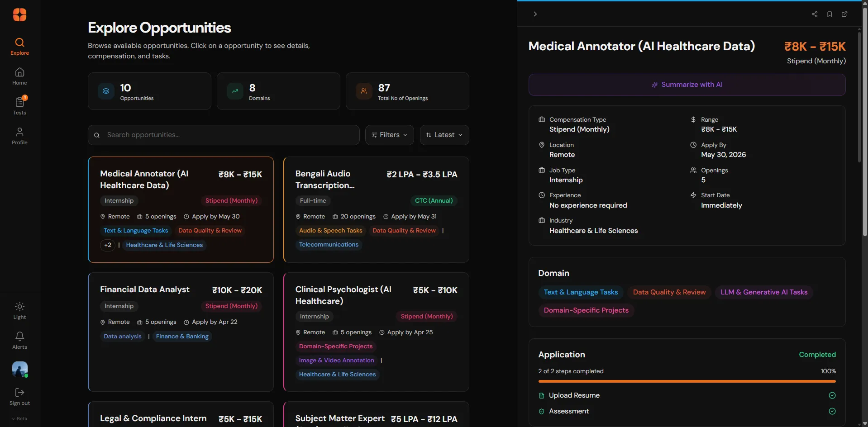The height and width of the screenshot is (427, 868).
Task: Open the Subject Matter Expert card
Action: [x=376, y=414]
